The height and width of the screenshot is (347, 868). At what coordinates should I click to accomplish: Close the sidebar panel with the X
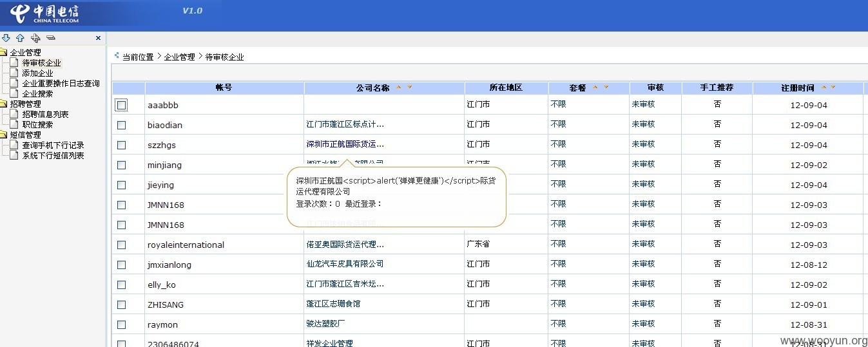(x=98, y=38)
